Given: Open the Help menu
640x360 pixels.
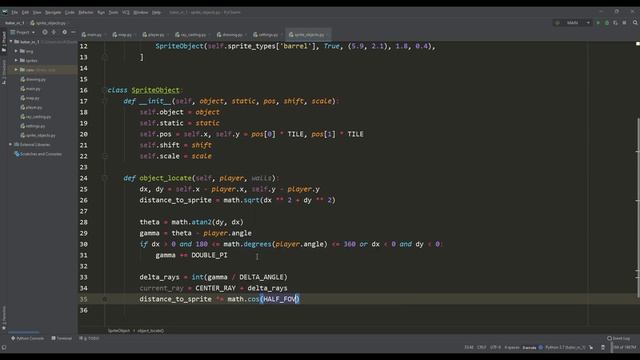Looking at the screenshot, I should coord(156,12).
